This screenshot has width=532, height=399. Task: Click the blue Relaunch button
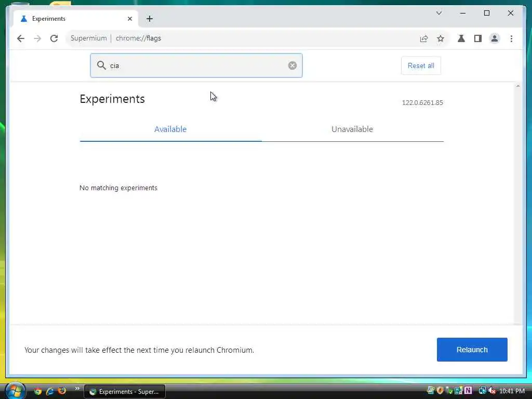tap(472, 350)
